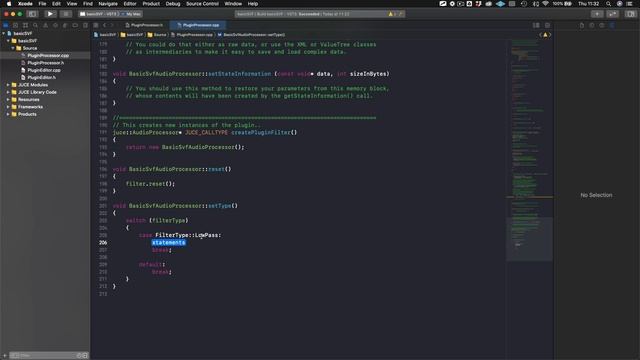
Task: Go forward in editor history
Action: [112, 25]
